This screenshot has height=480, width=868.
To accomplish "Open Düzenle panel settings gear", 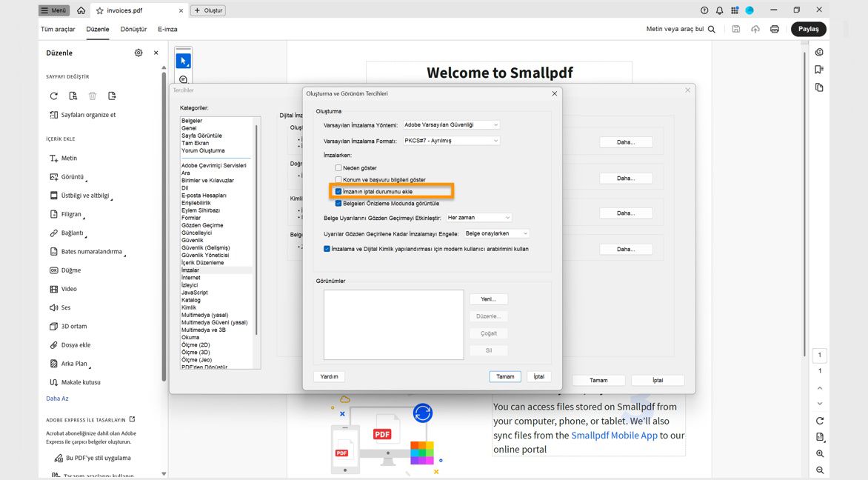I will 138,53.
